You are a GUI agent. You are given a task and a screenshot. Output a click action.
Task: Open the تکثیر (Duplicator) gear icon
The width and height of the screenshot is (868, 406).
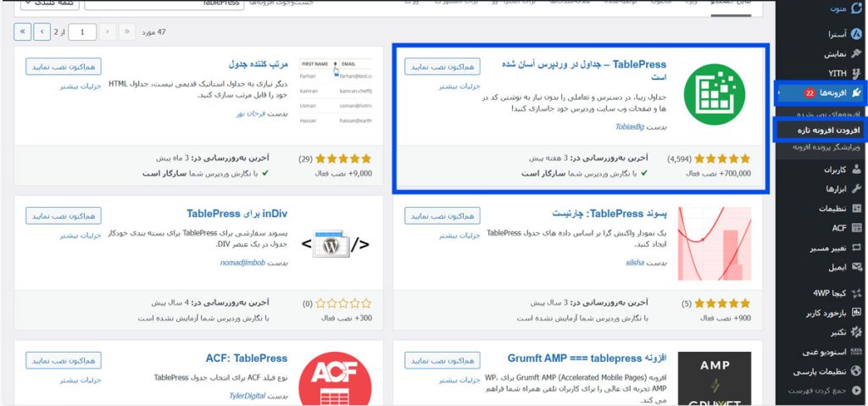point(856,332)
